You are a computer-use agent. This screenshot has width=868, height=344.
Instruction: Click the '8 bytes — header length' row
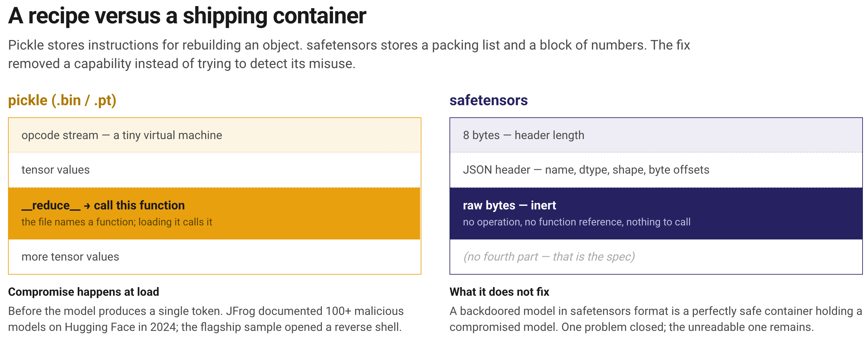(x=656, y=135)
